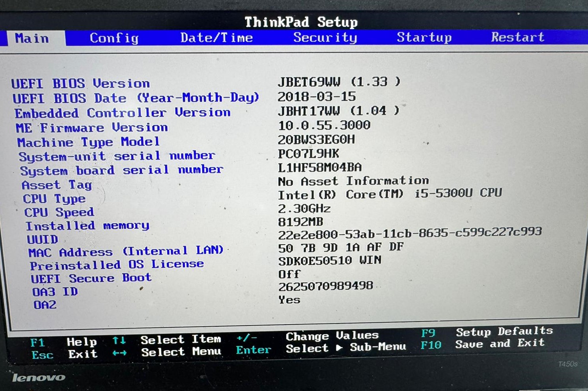Select firmware value 10.0.55.3000
Image resolution: width=588 pixels, height=391 pixels.
point(324,125)
